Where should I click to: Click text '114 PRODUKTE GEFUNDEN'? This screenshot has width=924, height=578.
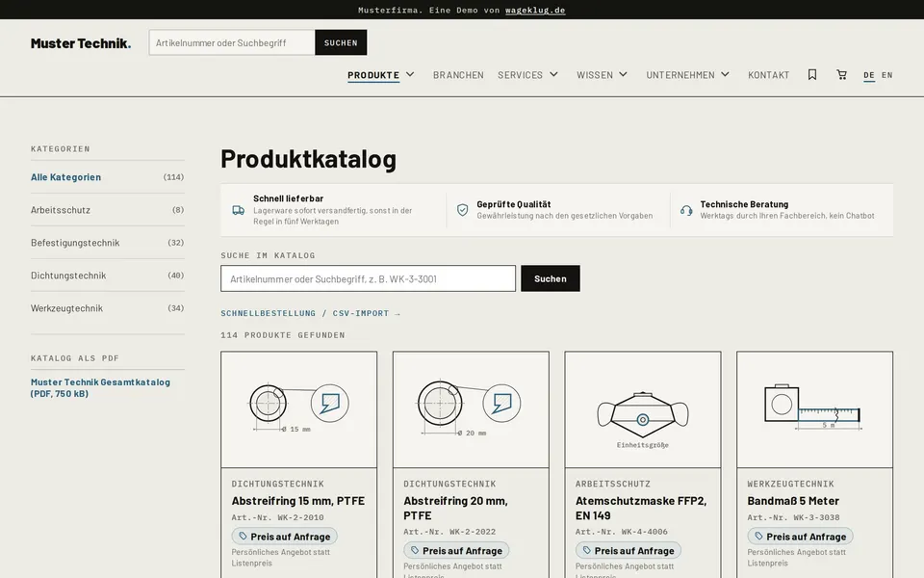[x=283, y=335]
